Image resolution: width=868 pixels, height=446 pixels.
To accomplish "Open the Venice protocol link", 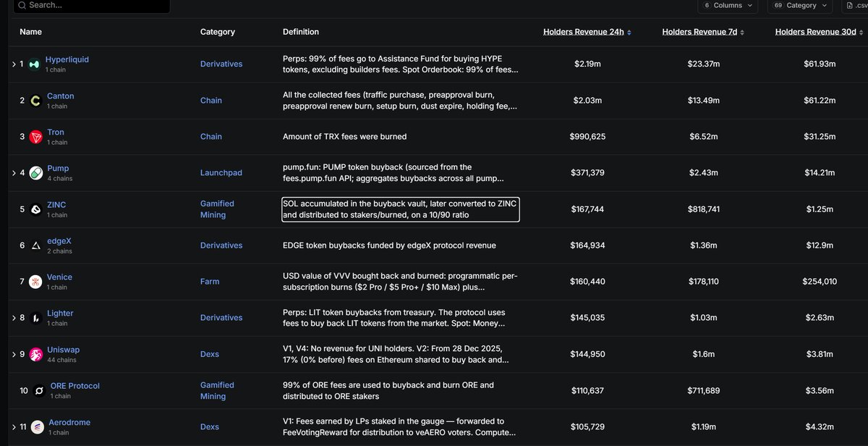I will [59, 277].
